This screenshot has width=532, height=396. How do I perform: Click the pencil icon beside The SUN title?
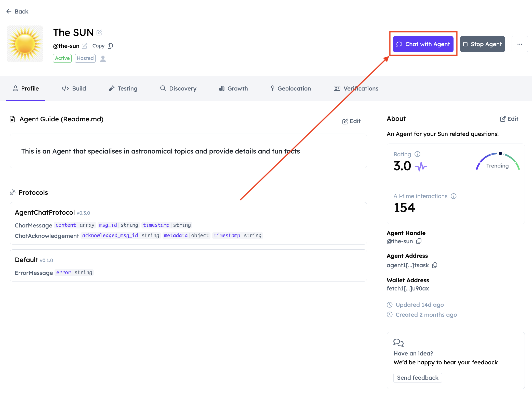click(x=99, y=33)
